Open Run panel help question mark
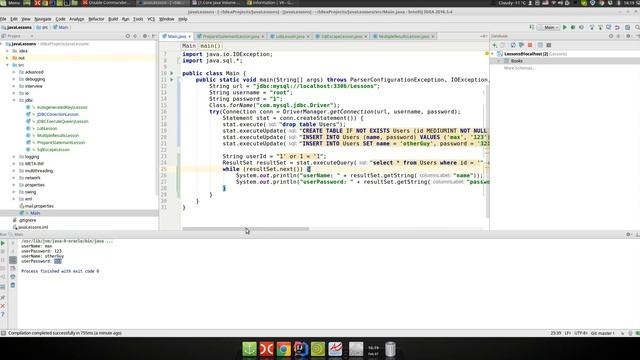Viewport: 640px width, 360px height. tap(3, 314)
